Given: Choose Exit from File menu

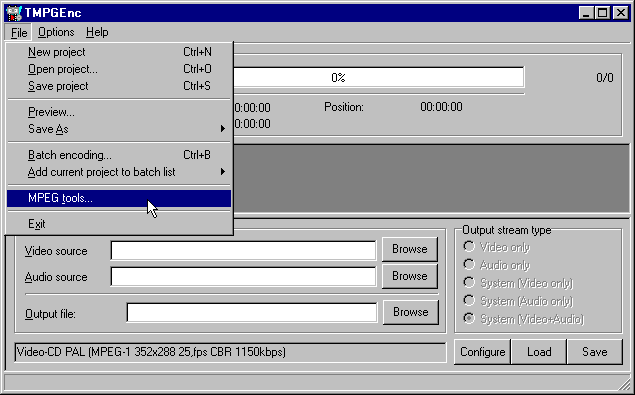Looking at the screenshot, I should pyautogui.click(x=119, y=224).
